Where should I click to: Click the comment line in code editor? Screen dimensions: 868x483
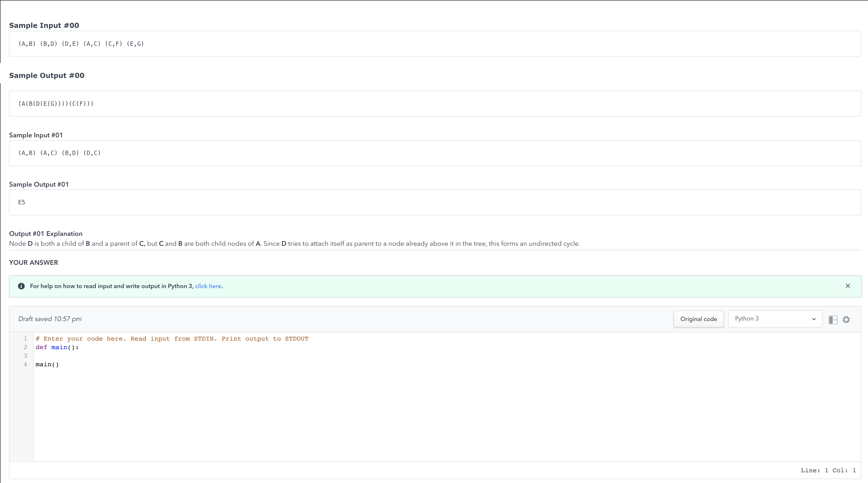[172, 338]
